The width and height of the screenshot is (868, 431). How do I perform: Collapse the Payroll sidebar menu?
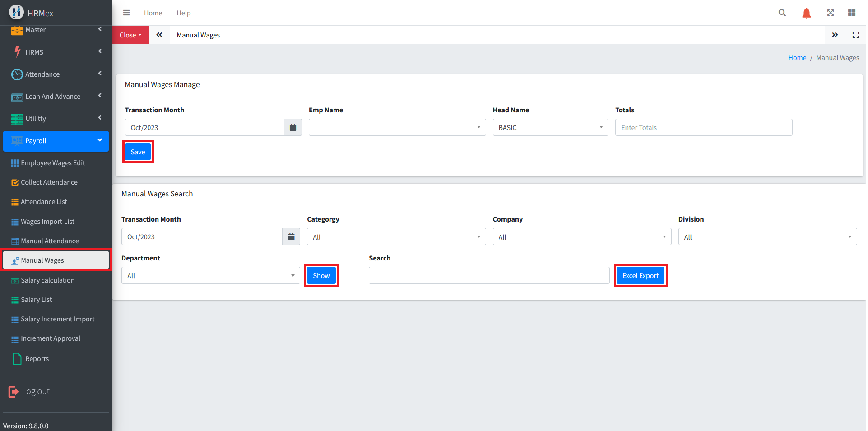tap(56, 141)
